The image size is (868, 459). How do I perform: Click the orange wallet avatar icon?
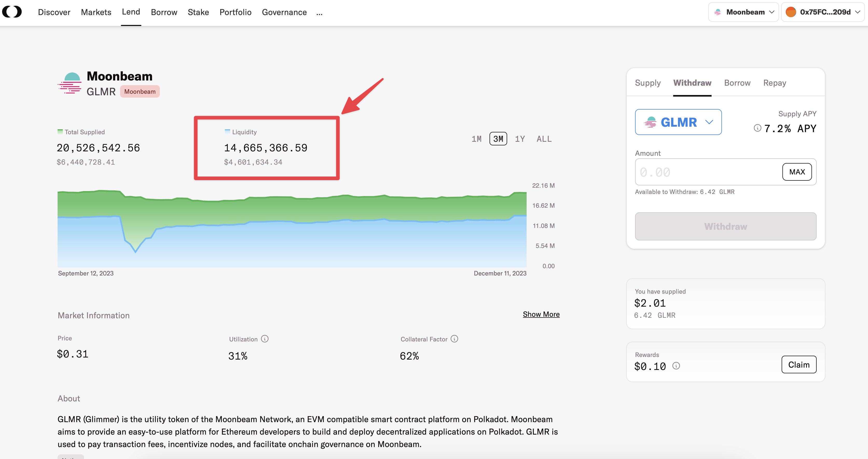point(790,12)
